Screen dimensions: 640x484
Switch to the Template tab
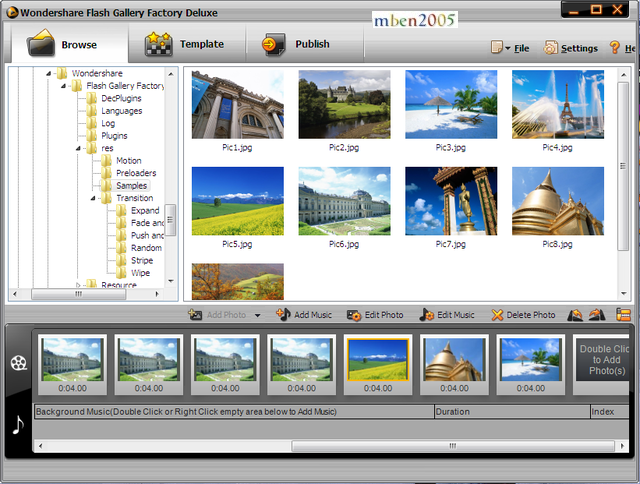point(187,43)
